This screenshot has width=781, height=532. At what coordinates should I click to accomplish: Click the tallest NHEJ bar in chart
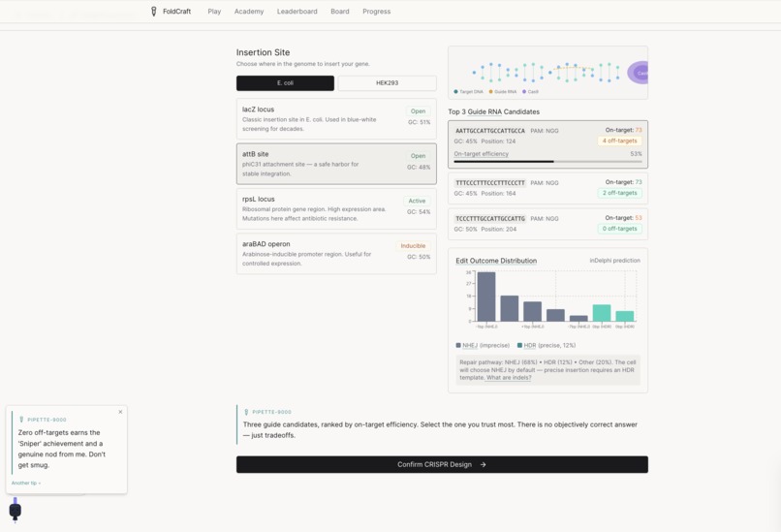(486, 297)
